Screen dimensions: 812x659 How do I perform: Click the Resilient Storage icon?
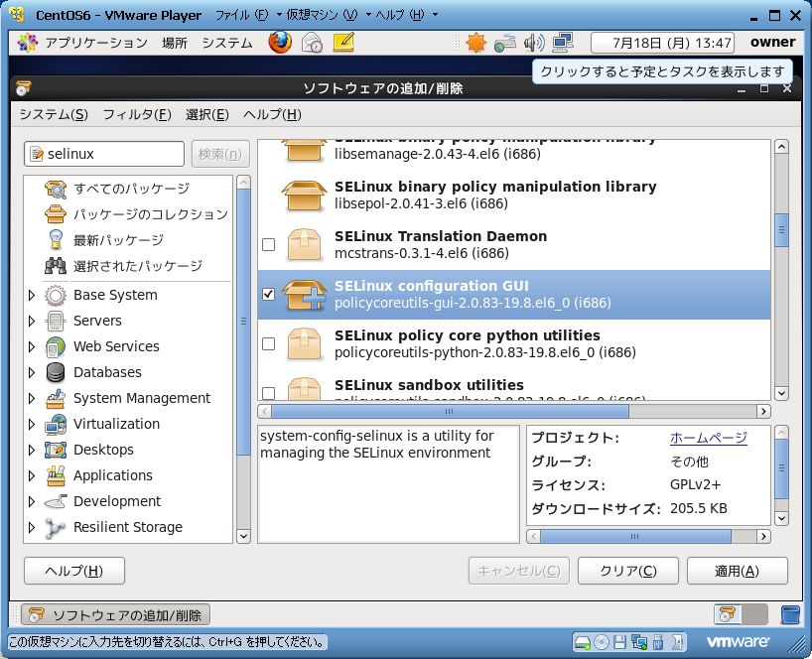click(x=56, y=528)
